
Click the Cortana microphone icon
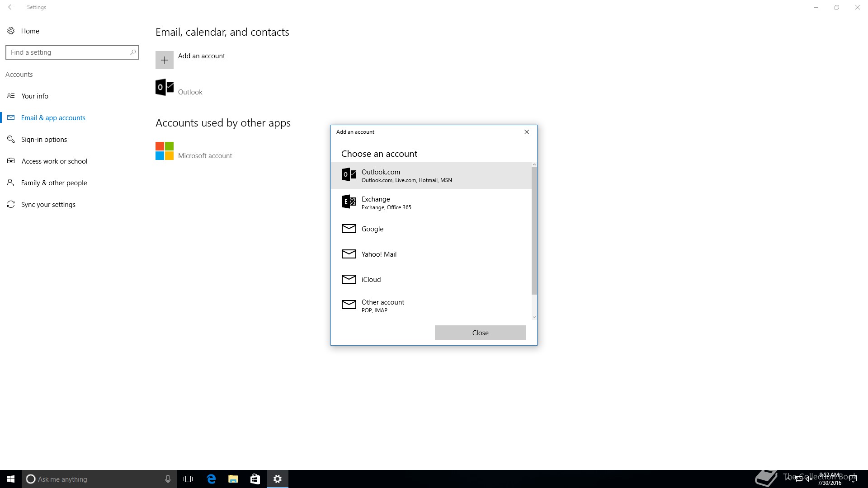tap(168, 479)
